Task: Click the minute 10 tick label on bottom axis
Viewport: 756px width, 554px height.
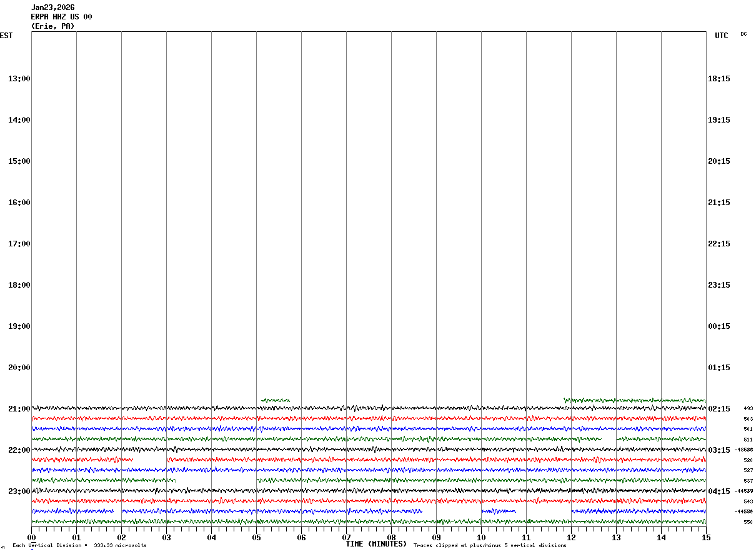Action: [481, 537]
